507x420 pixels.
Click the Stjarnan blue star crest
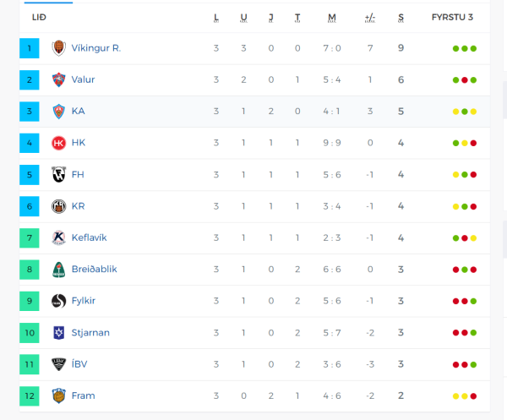click(x=59, y=333)
